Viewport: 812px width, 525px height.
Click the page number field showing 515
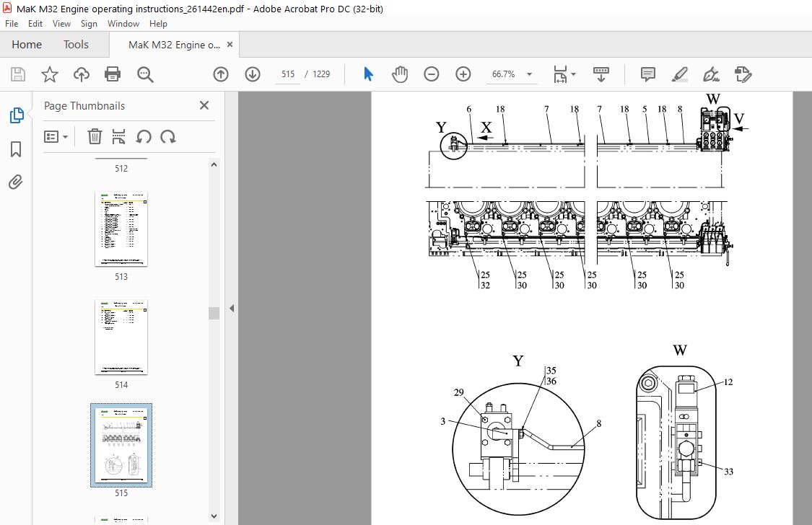tap(288, 74)
